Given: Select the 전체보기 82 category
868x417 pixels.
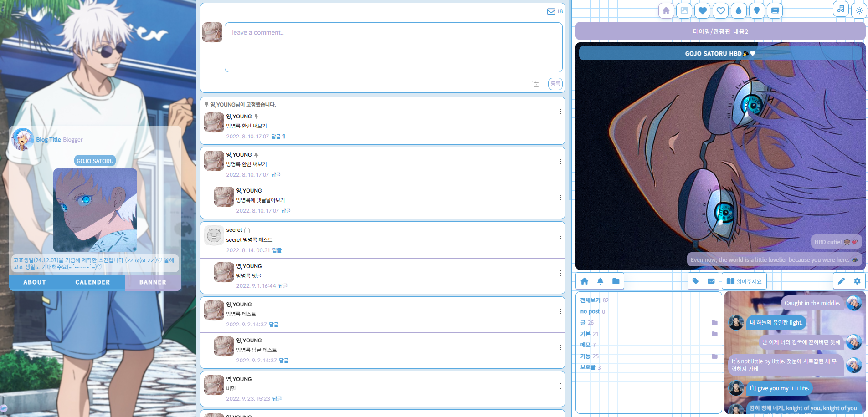Looking at the screenshot, I should tap(594, 300).
